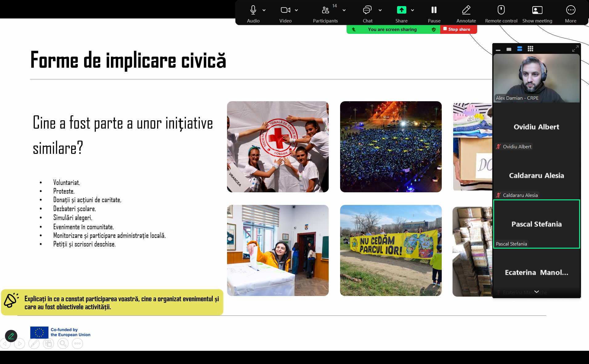Viewport: 589px width, 364px height.
Task: Expand the Audio options arrow
Action: click(264, 10)
